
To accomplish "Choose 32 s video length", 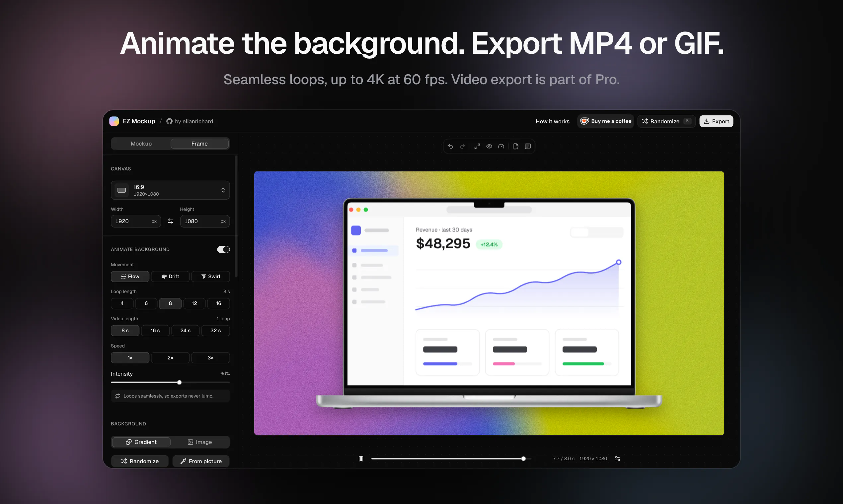I will click(x=215, y=331).
